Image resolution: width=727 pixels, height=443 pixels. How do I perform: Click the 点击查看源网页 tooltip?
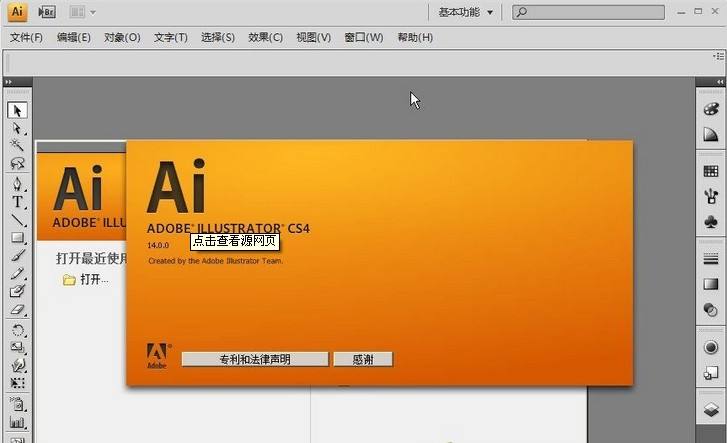[x=235, y=241]
